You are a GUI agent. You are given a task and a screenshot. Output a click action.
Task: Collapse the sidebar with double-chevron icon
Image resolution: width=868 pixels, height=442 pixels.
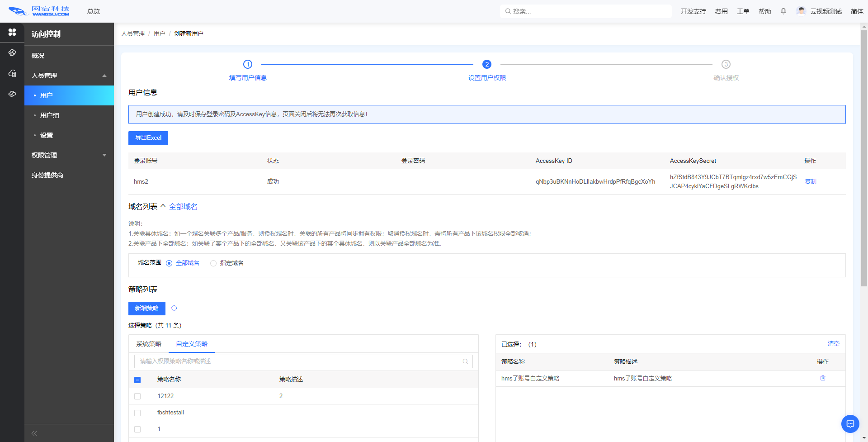coord(34,433)
